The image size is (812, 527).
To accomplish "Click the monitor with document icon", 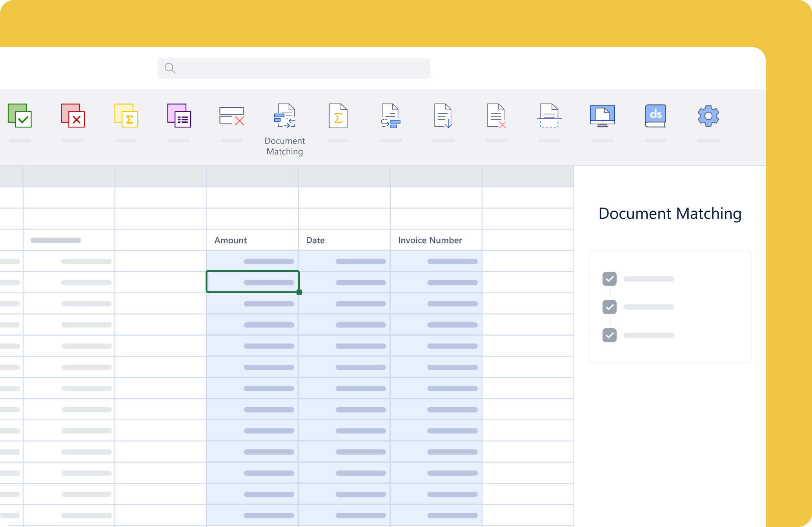I will pos(602,116).
